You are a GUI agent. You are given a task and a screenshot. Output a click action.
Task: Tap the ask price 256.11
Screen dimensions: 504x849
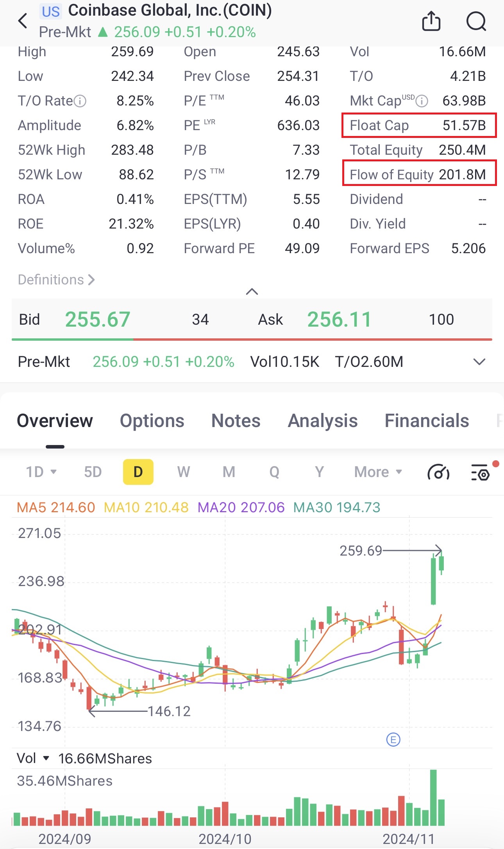pyautogui.click(x=339, y=320)
